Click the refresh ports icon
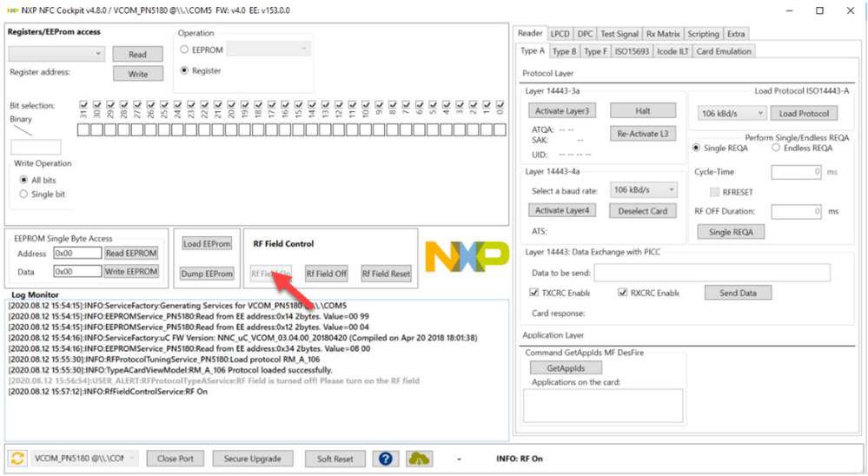868x476 pixels. coord(17,459)
